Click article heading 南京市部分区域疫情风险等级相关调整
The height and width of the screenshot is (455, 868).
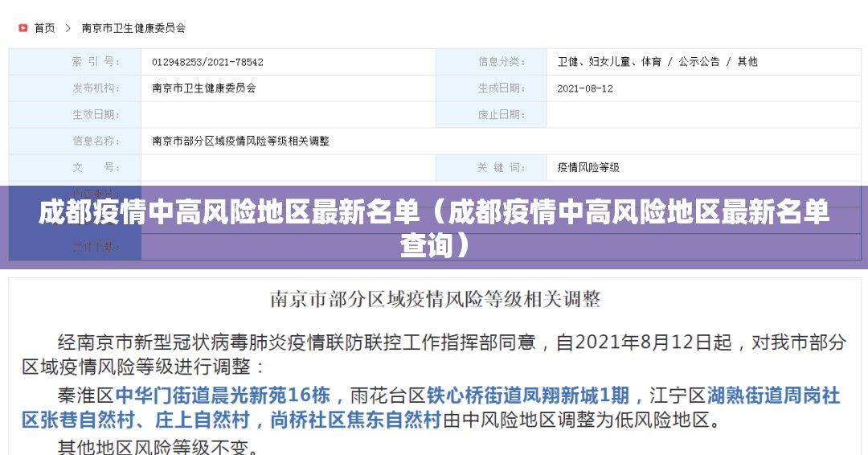[x=435, y=300]
